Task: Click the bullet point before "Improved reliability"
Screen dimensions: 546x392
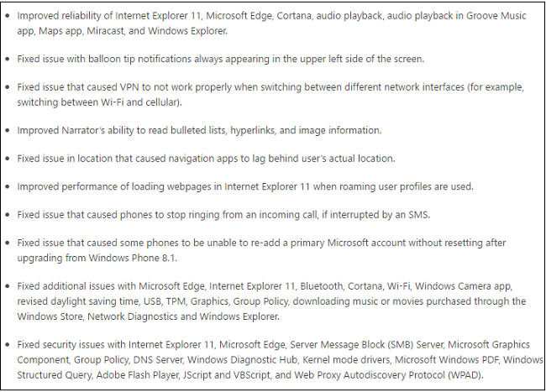Action: click(8, 16)
